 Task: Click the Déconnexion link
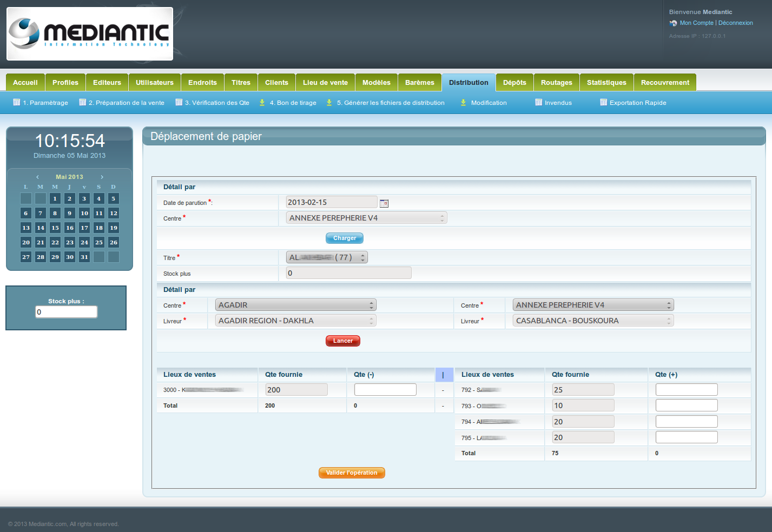735,23
